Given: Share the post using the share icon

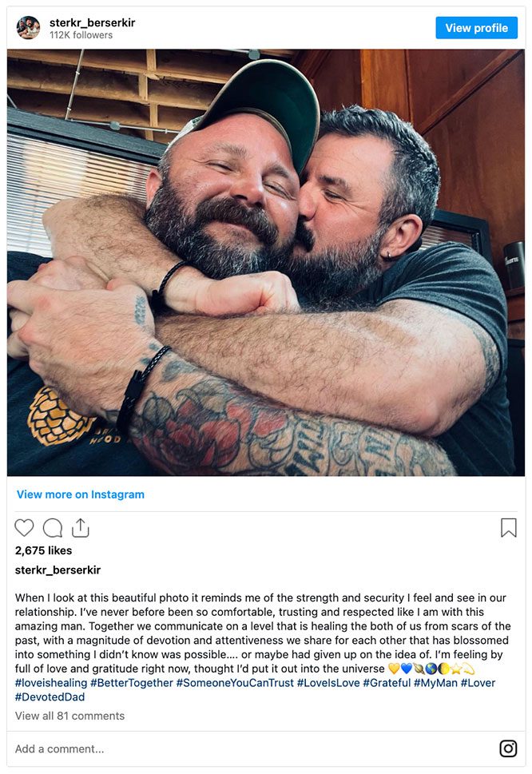Looking at the screenshot, I should 81,527.
